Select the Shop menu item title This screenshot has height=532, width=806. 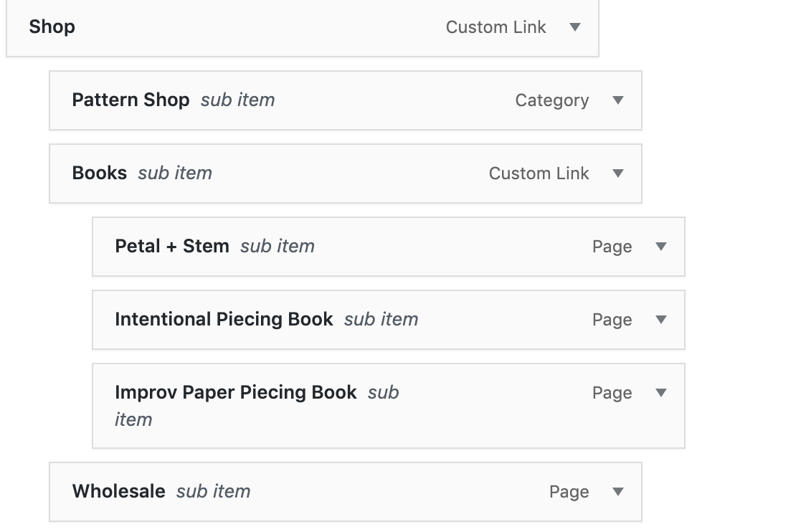click(x=52, y=27)
